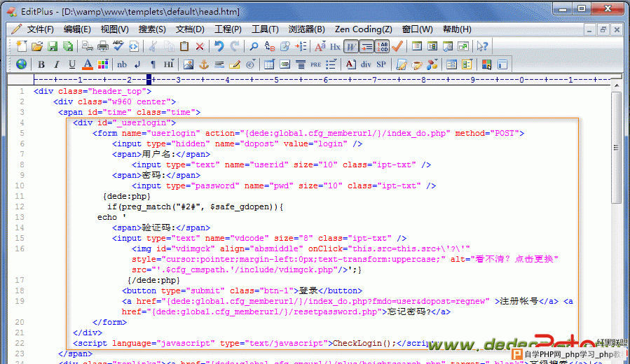
Task: Click the orange check mark icon
Action: tap(397, 47)
